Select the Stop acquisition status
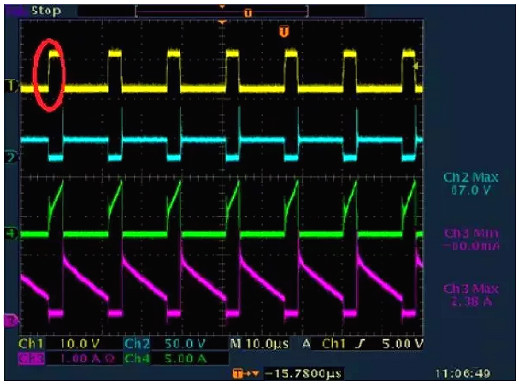Screen dimensions: 519x384 click(x=46, y=11)
